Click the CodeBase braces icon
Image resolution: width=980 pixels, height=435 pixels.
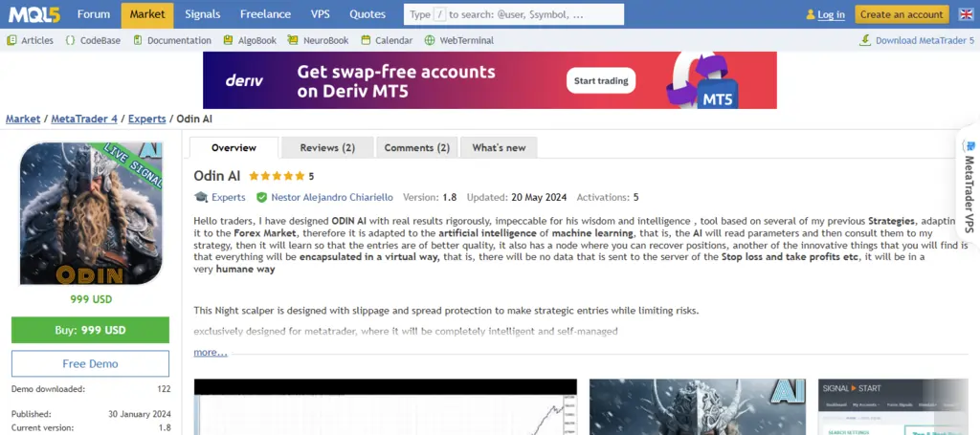click(x=70, y=40)
